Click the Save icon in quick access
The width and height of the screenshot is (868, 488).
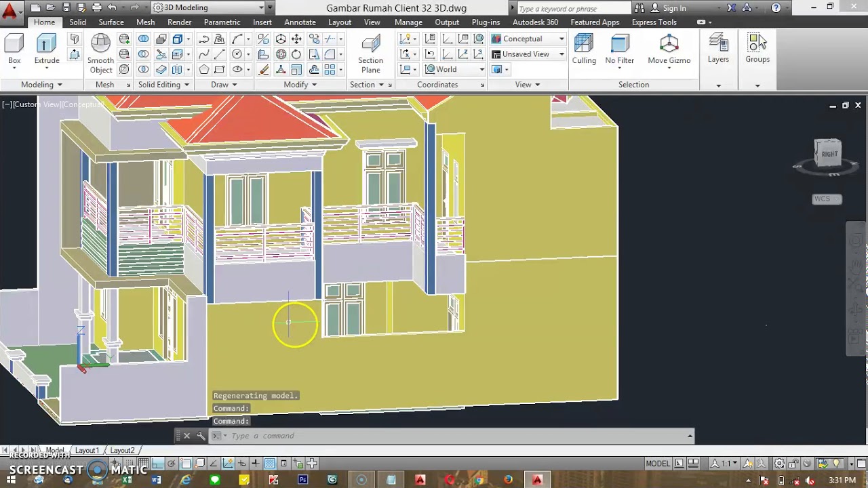pyautogui.click(x=66, y=7)
